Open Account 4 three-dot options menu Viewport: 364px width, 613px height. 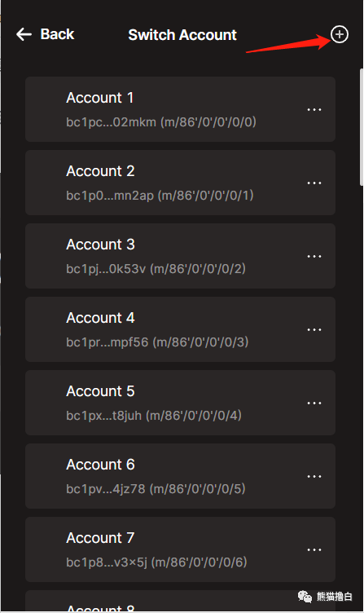(x=314, y=329)
